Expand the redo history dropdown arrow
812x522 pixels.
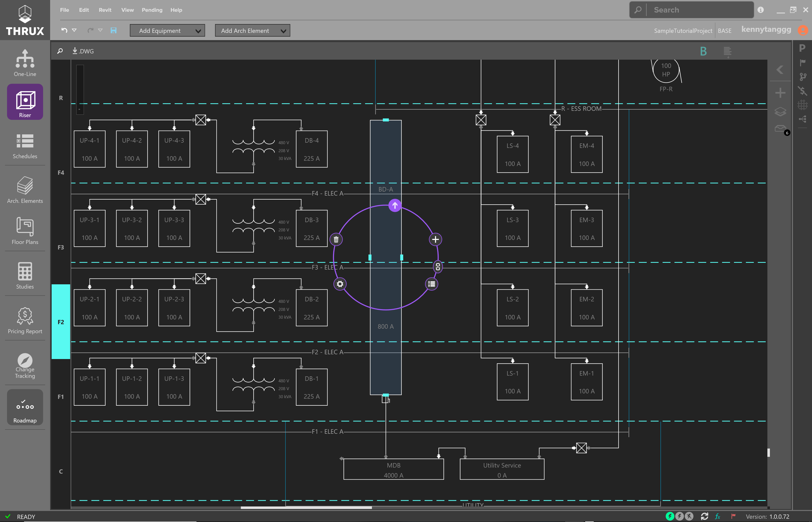tap(100, 30)
